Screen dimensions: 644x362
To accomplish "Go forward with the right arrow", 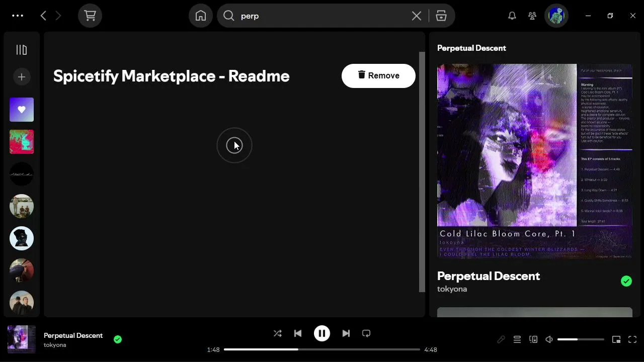I will [58, 16].
